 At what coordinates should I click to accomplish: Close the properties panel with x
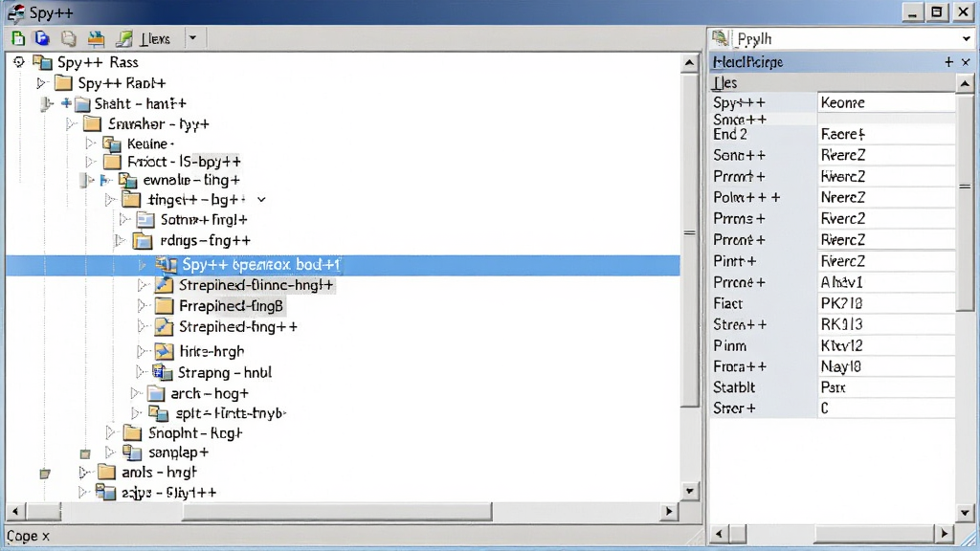(x=966, y=62)
